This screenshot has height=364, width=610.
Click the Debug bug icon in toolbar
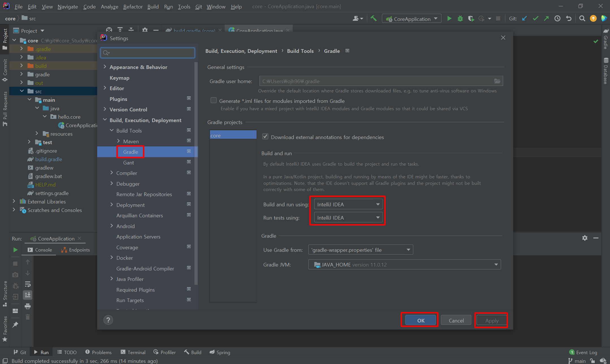pos(460,19)
